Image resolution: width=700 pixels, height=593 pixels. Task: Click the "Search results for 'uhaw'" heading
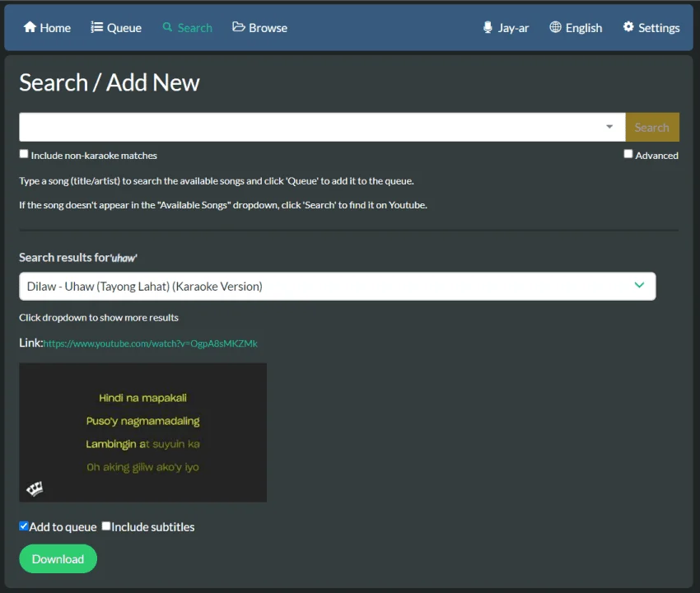[78, 258]
